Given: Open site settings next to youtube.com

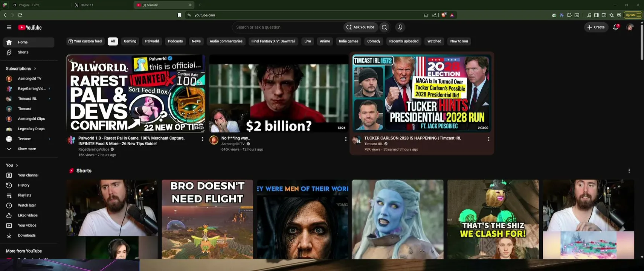Looking at the screenshot, I should click(x=189, y=15).
